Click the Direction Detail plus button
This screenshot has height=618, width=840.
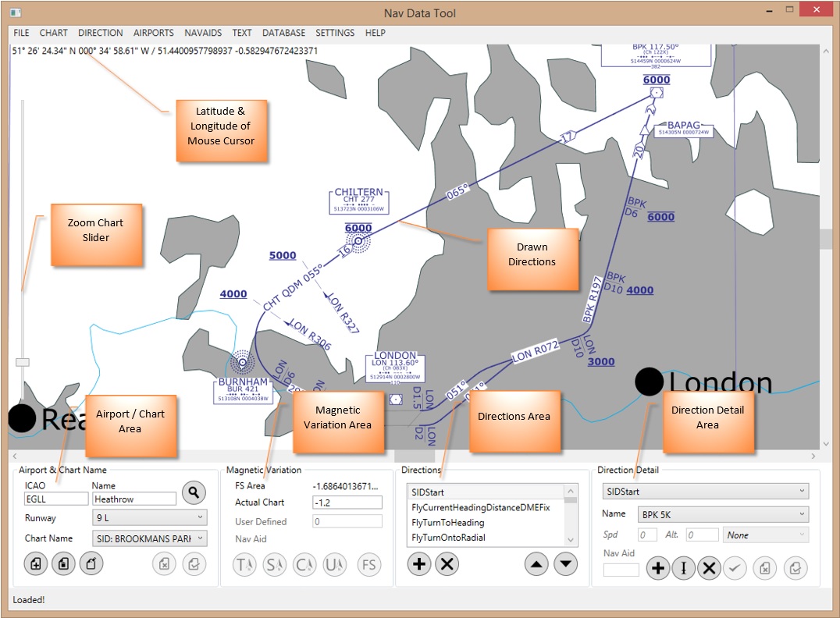[x=658, y=568]
